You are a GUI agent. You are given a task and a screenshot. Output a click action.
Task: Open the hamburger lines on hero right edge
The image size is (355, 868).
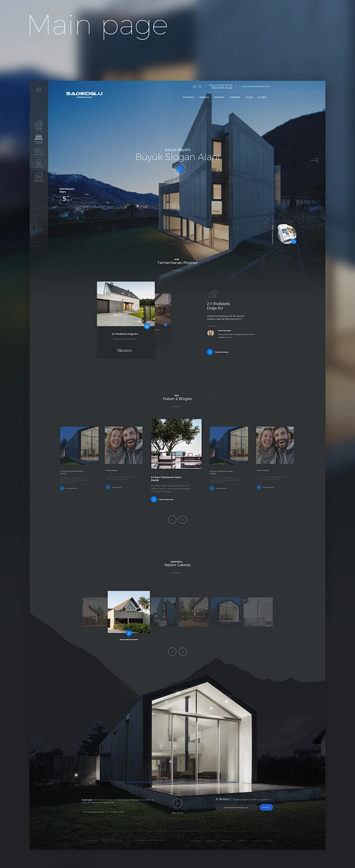pyautogui.click(x=315, y=160)
